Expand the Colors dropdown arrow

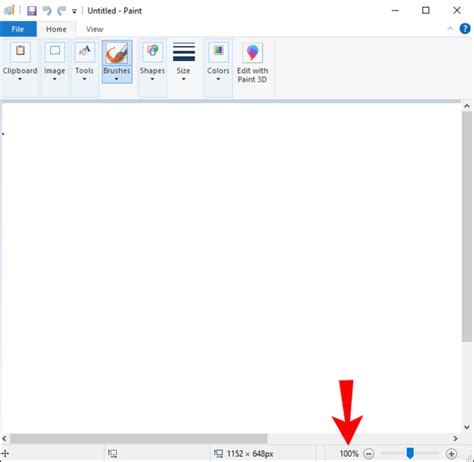tap(218, 79)
